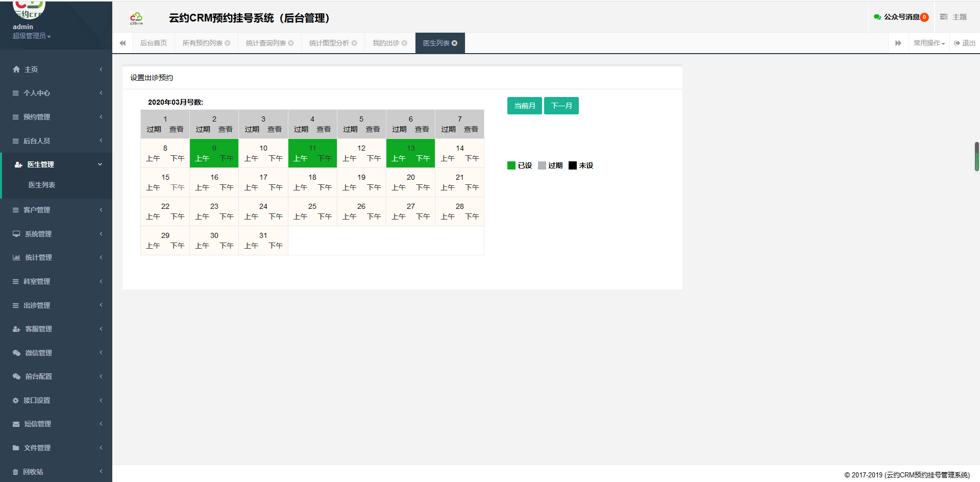Toggle the afternoon slot on March 9
The height and width of the screenshot is (482, 980).
pyautogui.click(x=226, y=159)
